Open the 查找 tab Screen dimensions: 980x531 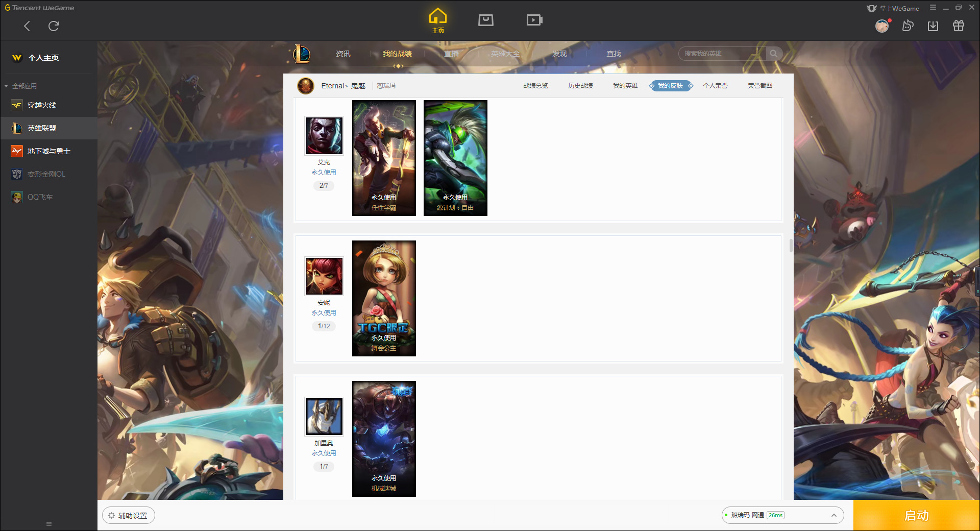tap(614, 54)
